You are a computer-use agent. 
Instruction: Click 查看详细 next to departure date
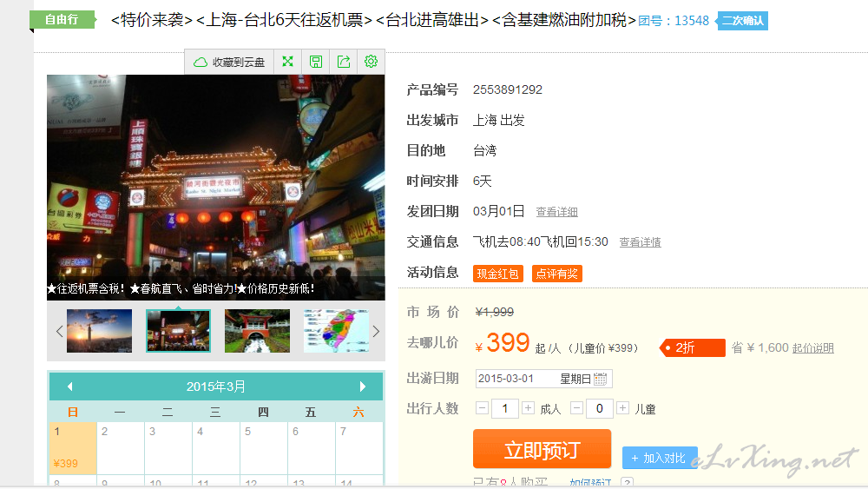coord(557,212)
